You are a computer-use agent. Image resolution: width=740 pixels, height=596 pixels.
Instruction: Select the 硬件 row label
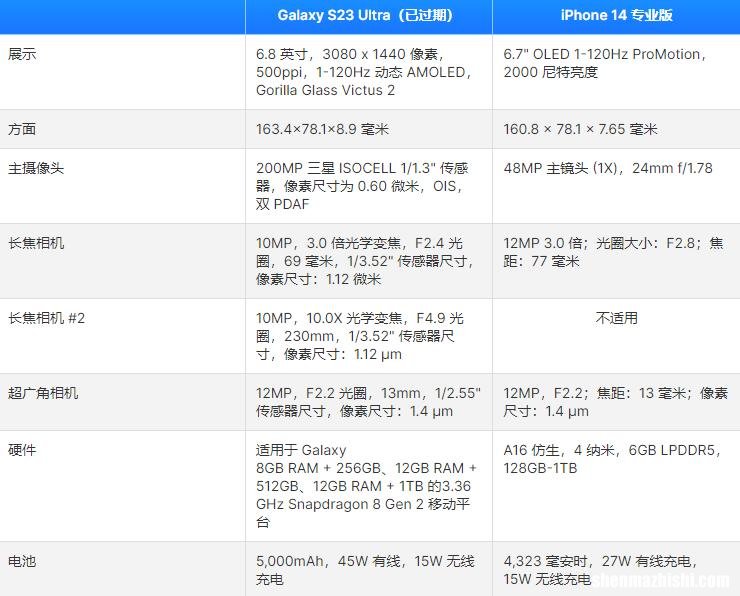click(22, 450)
